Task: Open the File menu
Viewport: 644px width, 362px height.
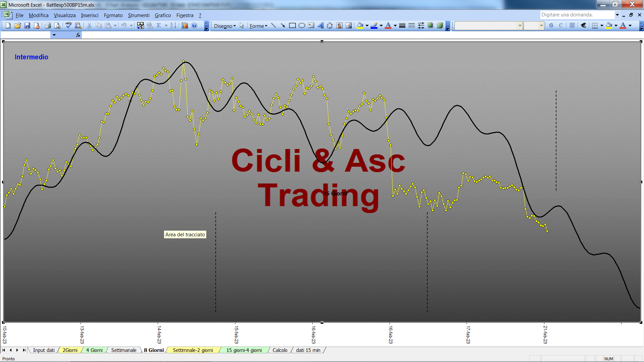Action: [x=19, y=15]
